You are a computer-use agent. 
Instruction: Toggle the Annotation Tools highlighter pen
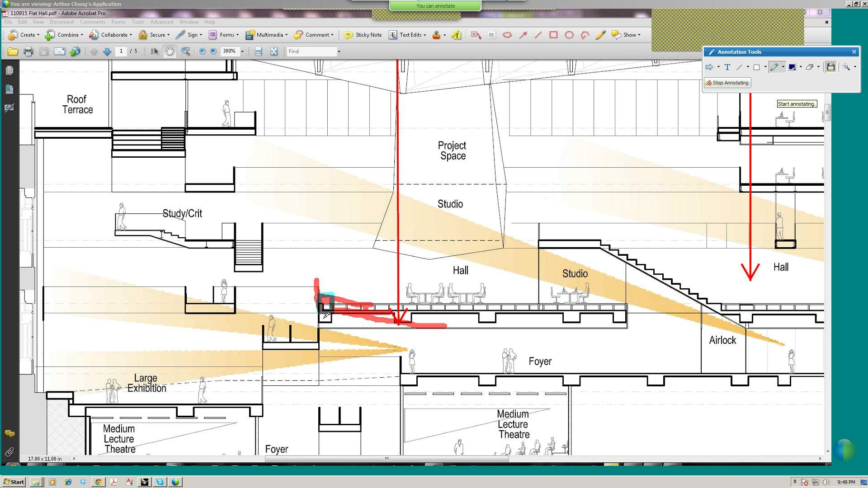(774, 67)
